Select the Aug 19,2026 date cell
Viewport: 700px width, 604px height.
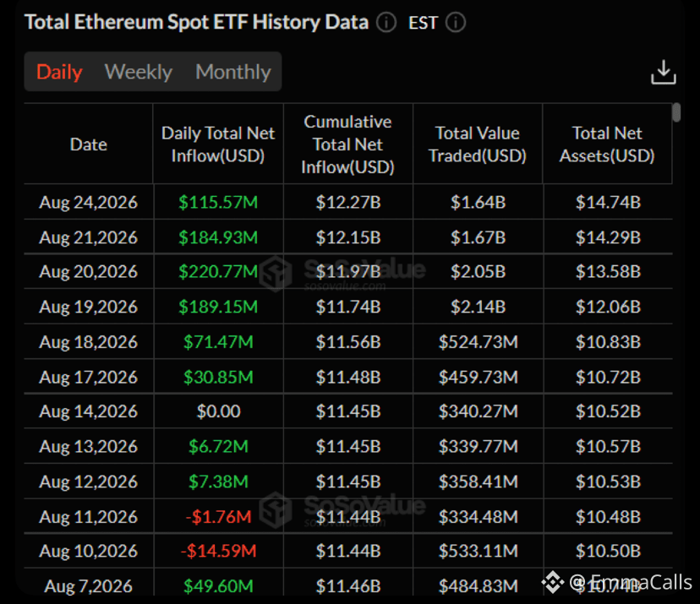tap(89, 307)
